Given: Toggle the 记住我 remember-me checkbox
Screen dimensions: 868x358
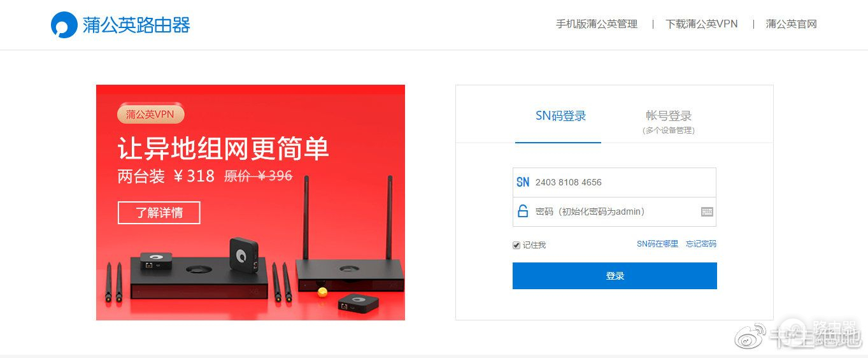Looking at the screenshot, I should [516, 245].
